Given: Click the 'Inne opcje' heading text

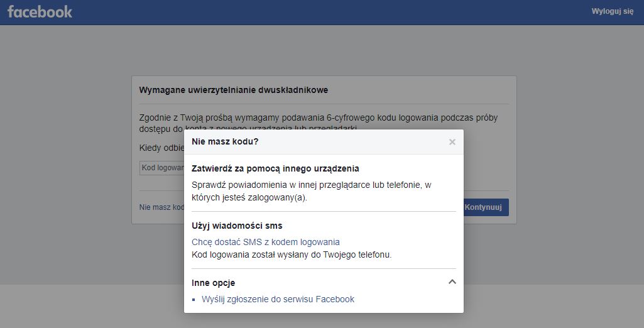Looking at the screenshot, I should (213, 283).
